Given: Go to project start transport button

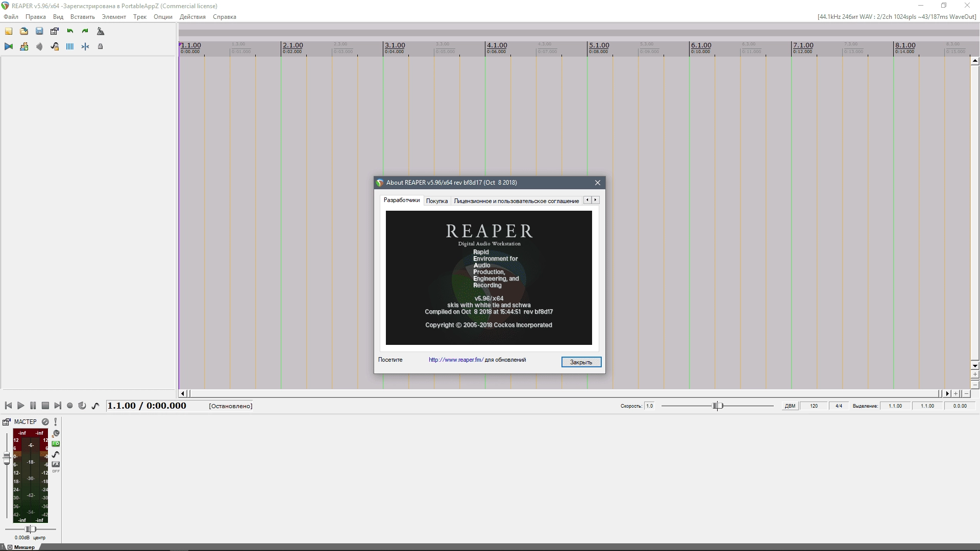Looking at the screenshot, I should (x=8, y=406).
